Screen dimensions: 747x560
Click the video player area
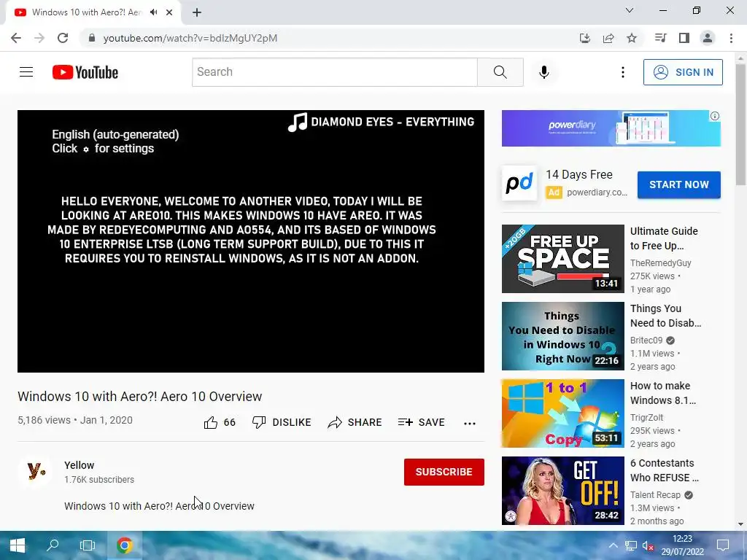[x=251, y=241]
